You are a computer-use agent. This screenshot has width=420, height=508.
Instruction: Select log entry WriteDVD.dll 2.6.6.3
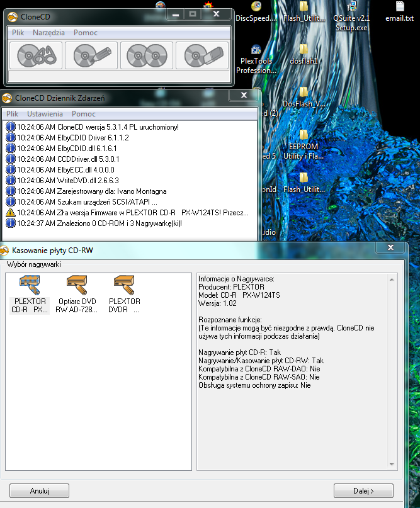(62, 181)
